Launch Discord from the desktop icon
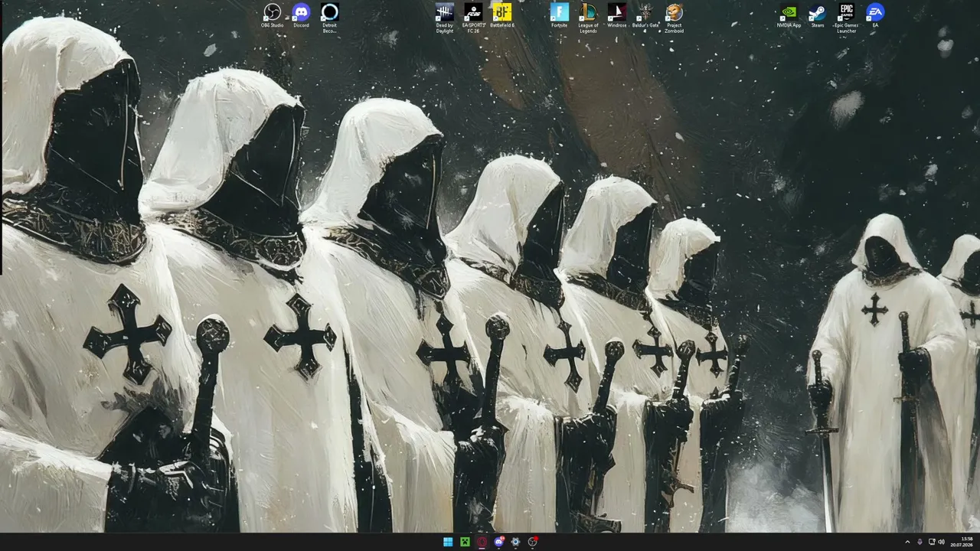Screen dimensions: 980x551 click(301, 16)
